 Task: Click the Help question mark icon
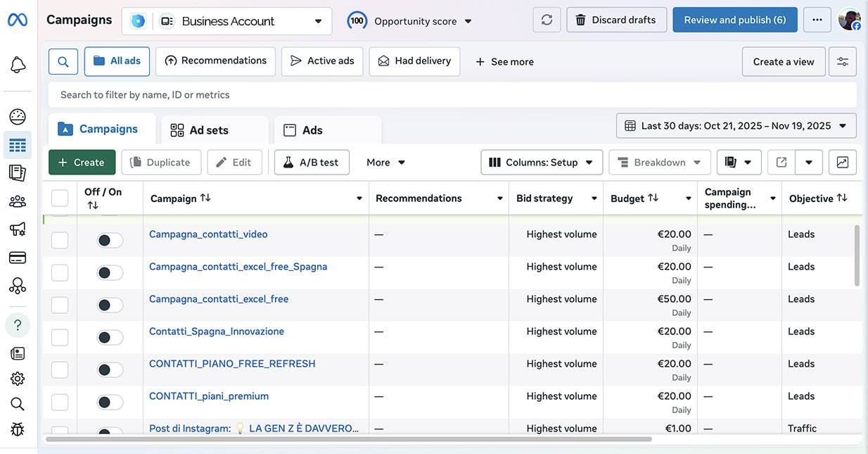[x=18, y=325]
